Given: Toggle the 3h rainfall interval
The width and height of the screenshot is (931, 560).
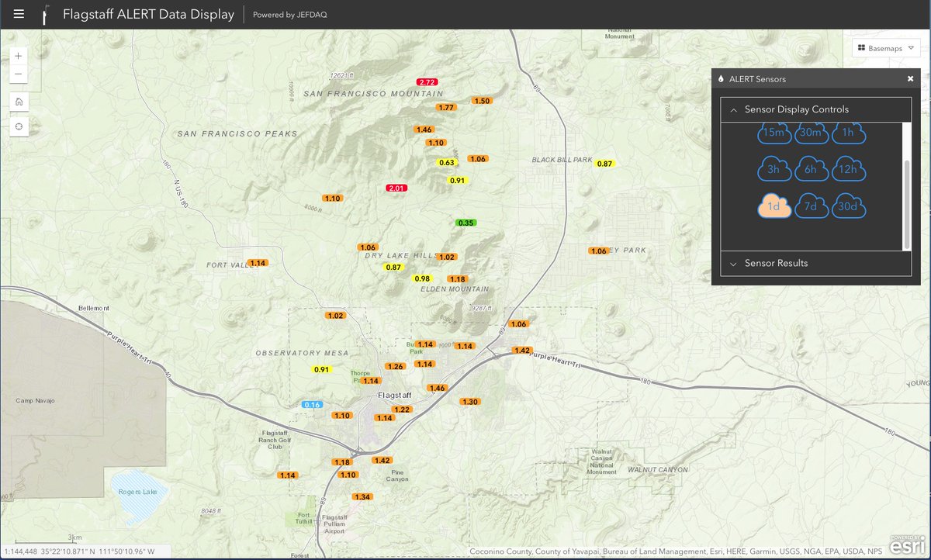Looking at the screenshot, I should tap(774, 168).
